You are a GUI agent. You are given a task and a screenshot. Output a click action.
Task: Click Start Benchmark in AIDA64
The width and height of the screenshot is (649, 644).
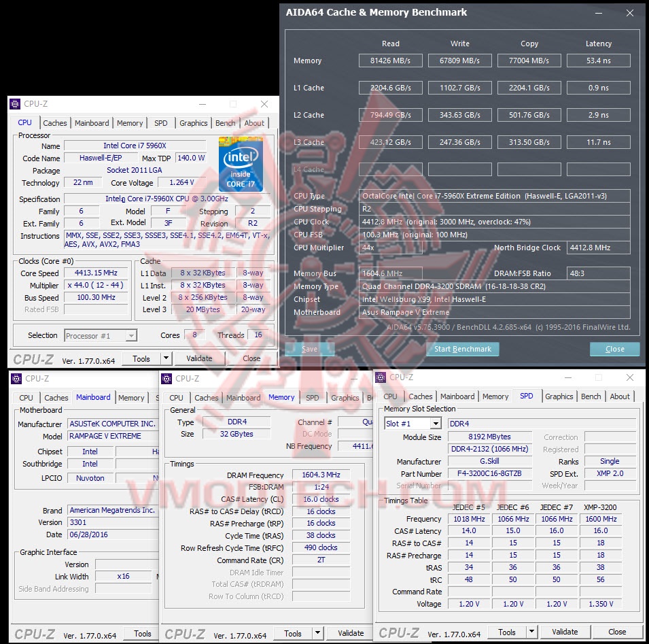point(462,349)
